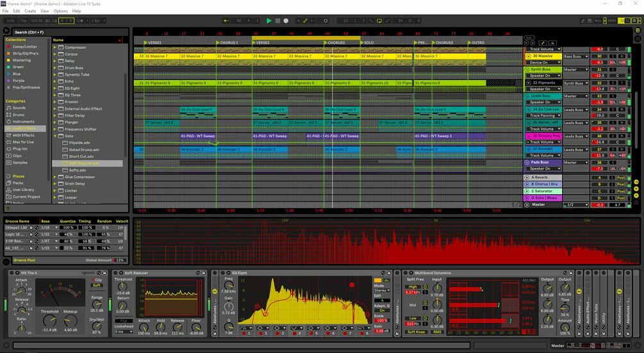Open the Help menu
The width and height of the screenshot is (644, 353).
(76, 11)
